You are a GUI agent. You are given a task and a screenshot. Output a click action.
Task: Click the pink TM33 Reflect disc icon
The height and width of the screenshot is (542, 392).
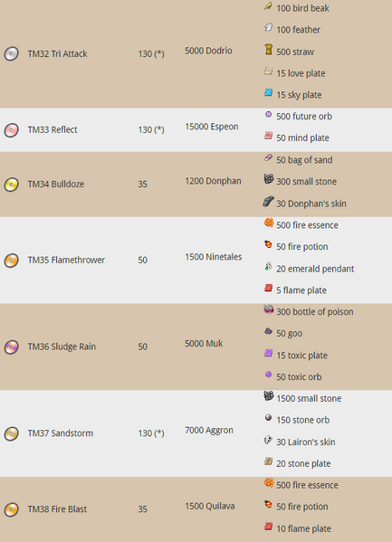click(11, 130)
